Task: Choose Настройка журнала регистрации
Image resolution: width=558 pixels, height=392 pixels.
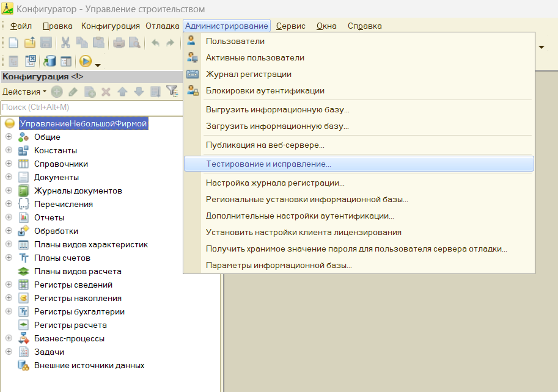Action: point(359,183)
